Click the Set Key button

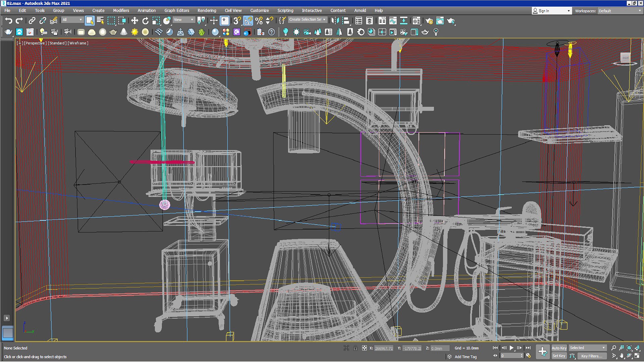(559, 356)
